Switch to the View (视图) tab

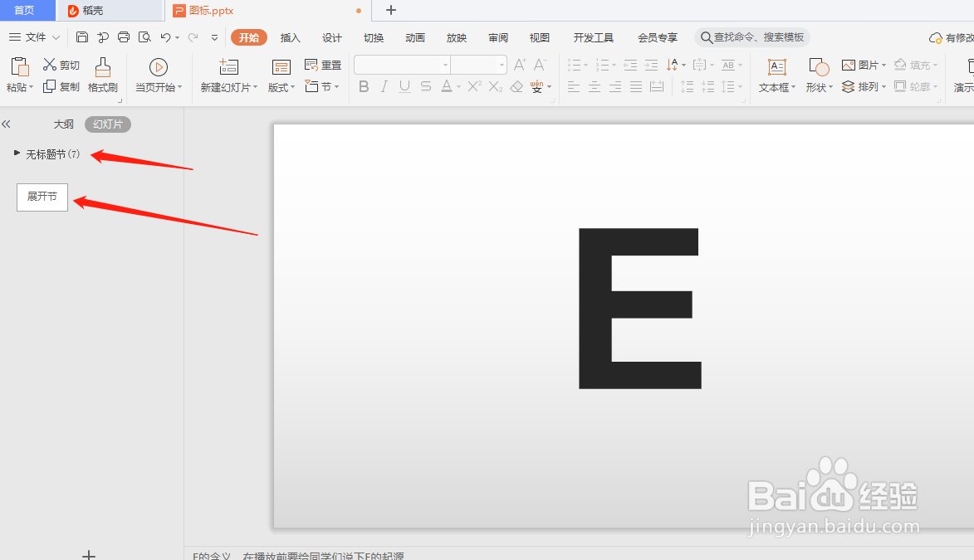[539, 38]
